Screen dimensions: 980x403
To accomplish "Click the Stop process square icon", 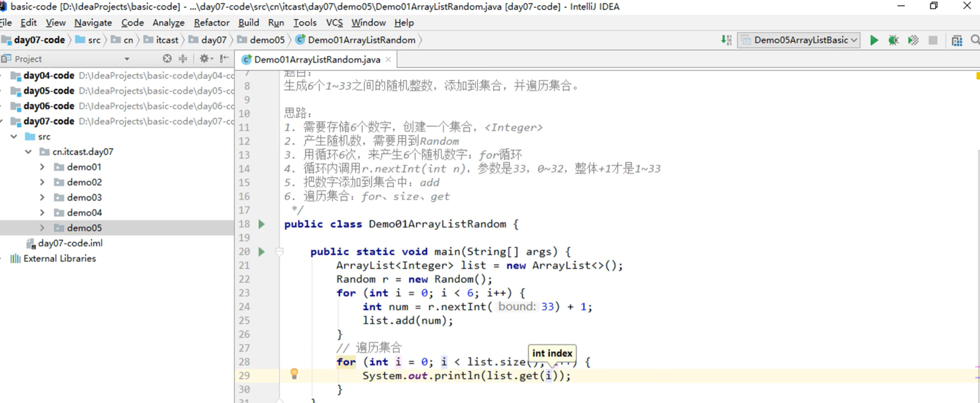I will [x=933, y=40].
